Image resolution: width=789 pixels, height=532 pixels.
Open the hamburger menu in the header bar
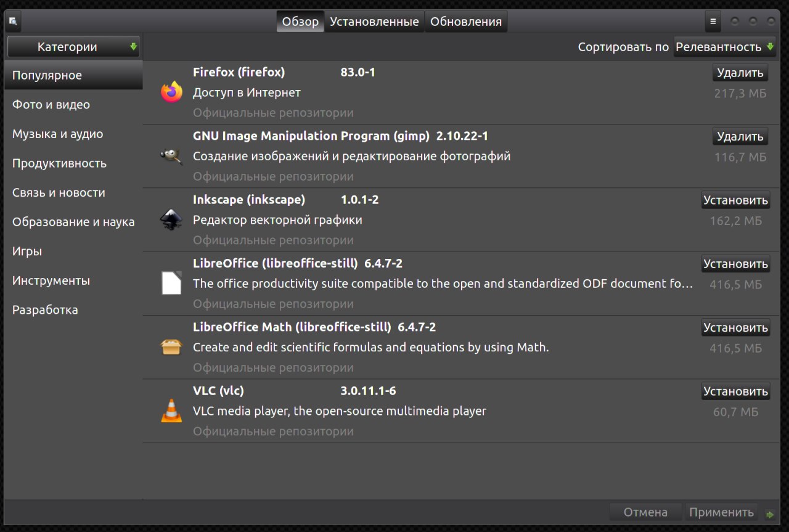pos(713,22)
